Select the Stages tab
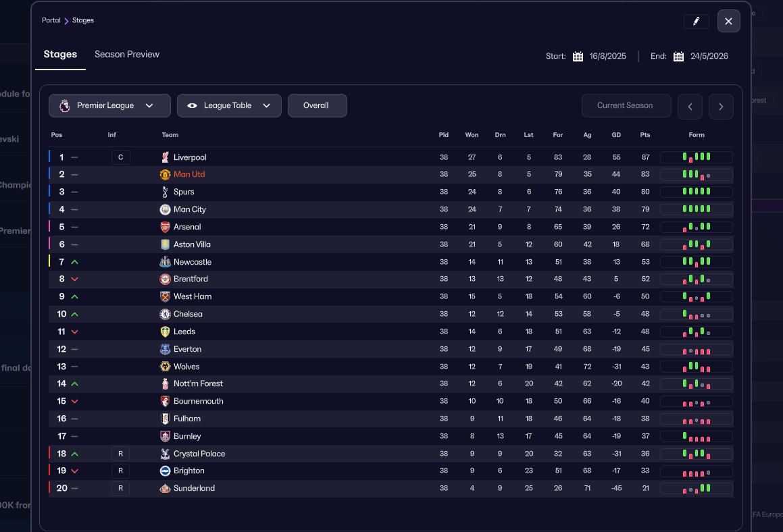Viewport: 783px width, 532px height. pyautogui.click(x=60, y=54)
